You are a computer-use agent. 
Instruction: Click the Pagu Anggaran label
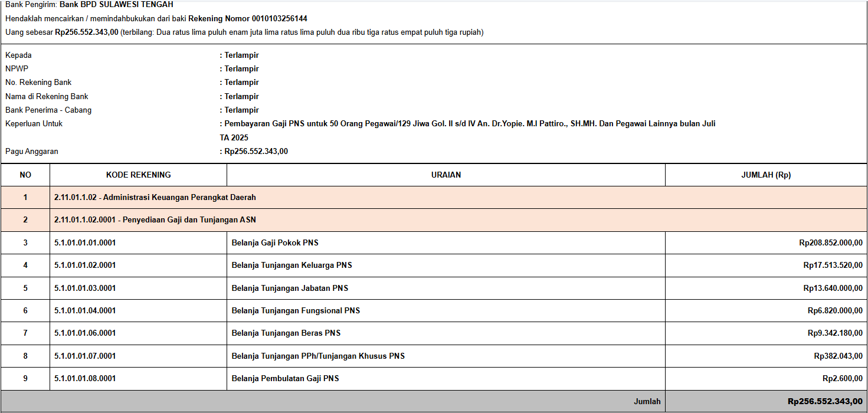pyautogui.click(x=32, y=152)
